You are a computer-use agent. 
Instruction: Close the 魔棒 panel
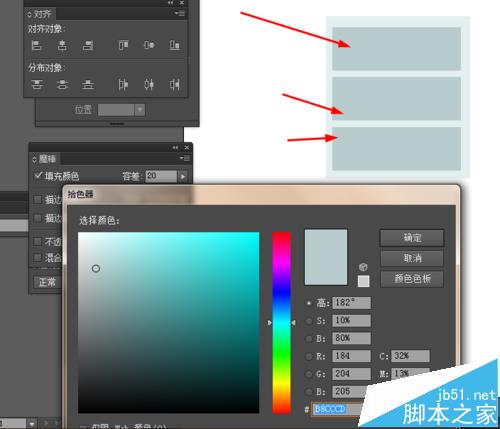[187, 147]
